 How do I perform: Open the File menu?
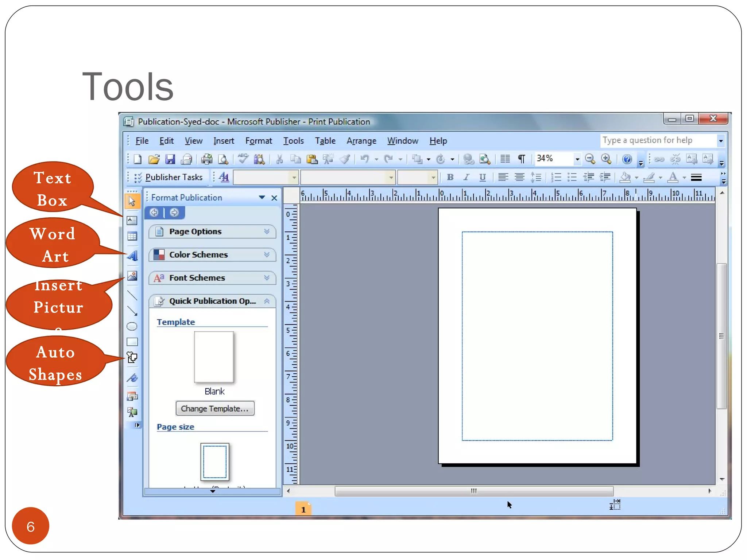(x=142, y=141)
